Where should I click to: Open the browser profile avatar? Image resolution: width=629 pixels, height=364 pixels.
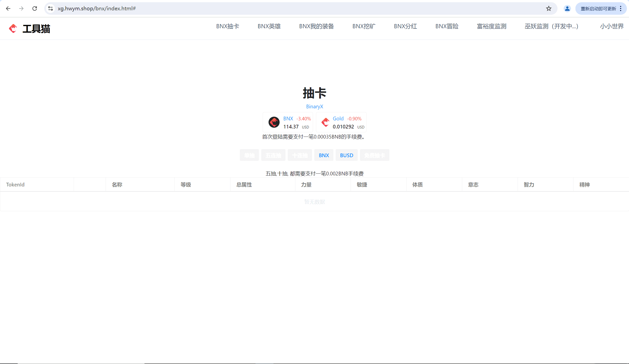(567, 9)
